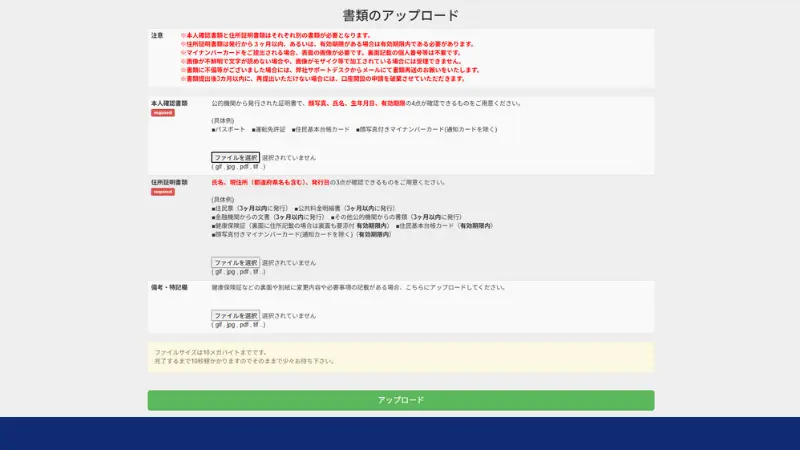
Task: Click the required badge under 本人確認書類
Action: [162, 112]
